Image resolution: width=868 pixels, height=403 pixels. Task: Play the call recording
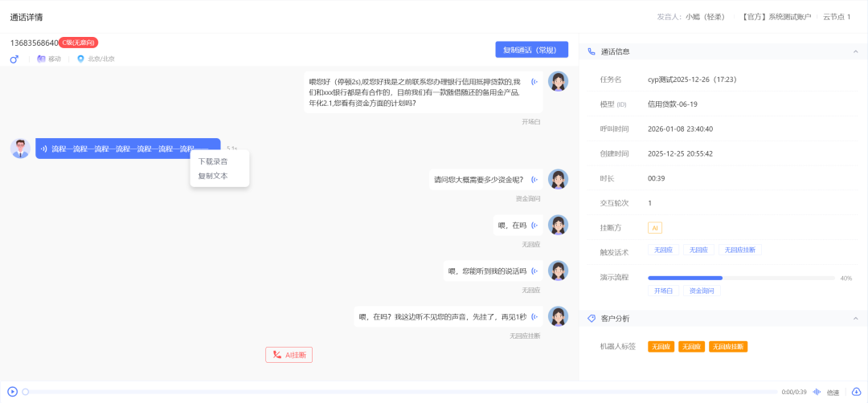click(13, 392)
